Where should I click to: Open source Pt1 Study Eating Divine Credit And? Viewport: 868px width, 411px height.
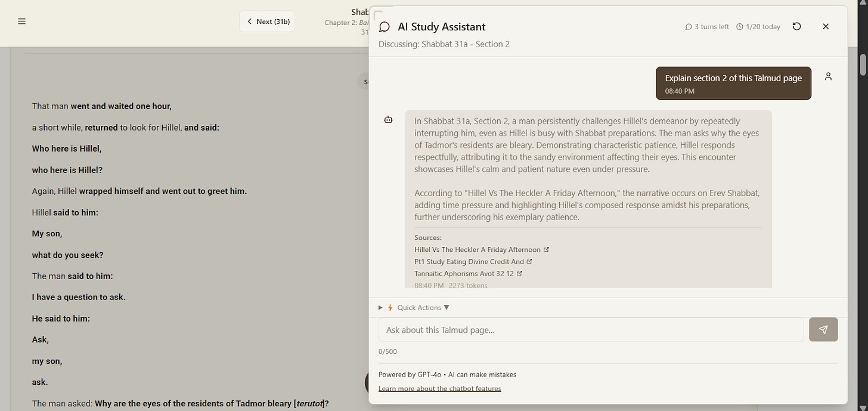(473, 261)
